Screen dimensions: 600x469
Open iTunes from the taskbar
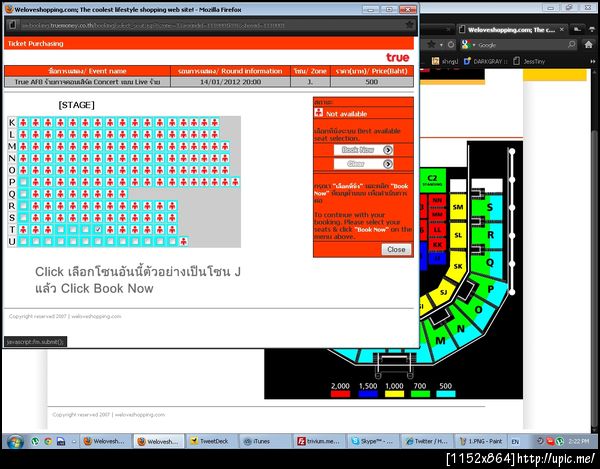click(x=263, y=441)
